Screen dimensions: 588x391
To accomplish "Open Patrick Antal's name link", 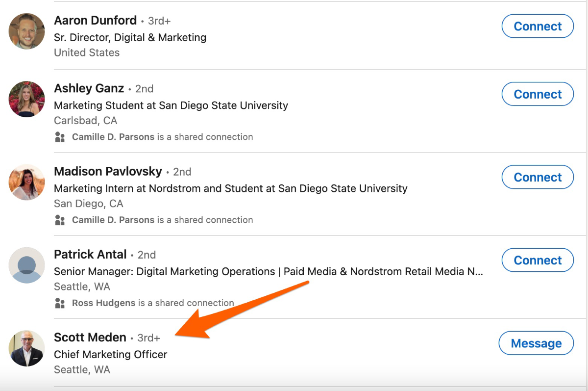I will (x=90, y=254).
